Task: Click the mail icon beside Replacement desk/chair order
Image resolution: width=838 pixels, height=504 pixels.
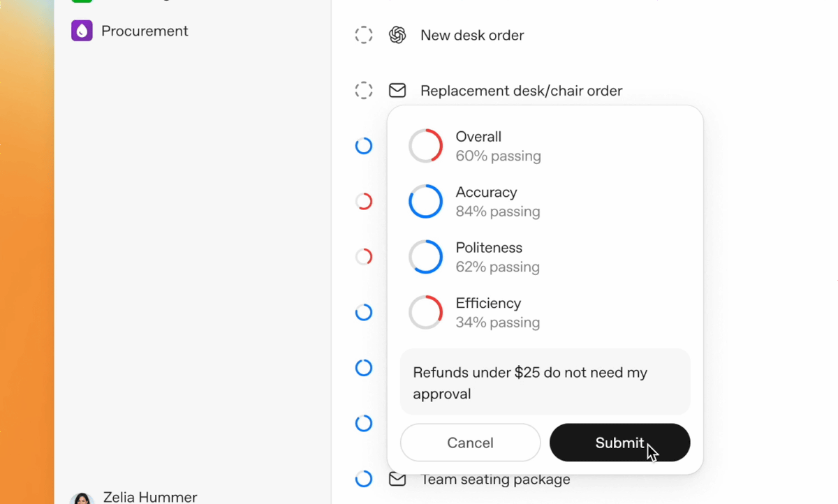Action: coord(397,91)
